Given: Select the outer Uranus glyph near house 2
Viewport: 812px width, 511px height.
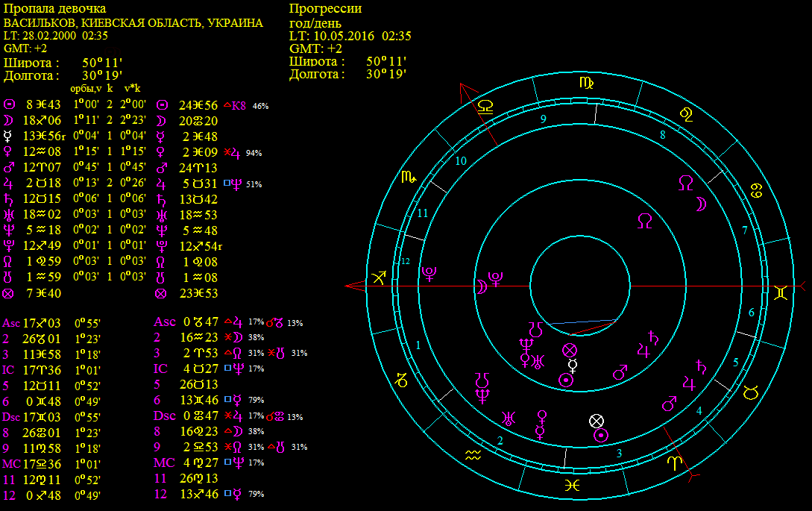Looking at the screenshot, I should 509,418.
